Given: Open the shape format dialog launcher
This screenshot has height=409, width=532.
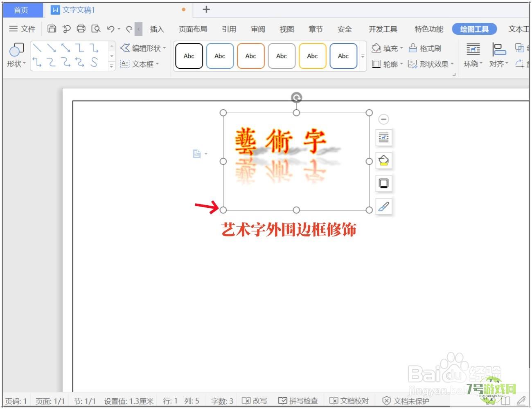Looking at the screenshot, I should pyautogui.click(x=454, y=74).
